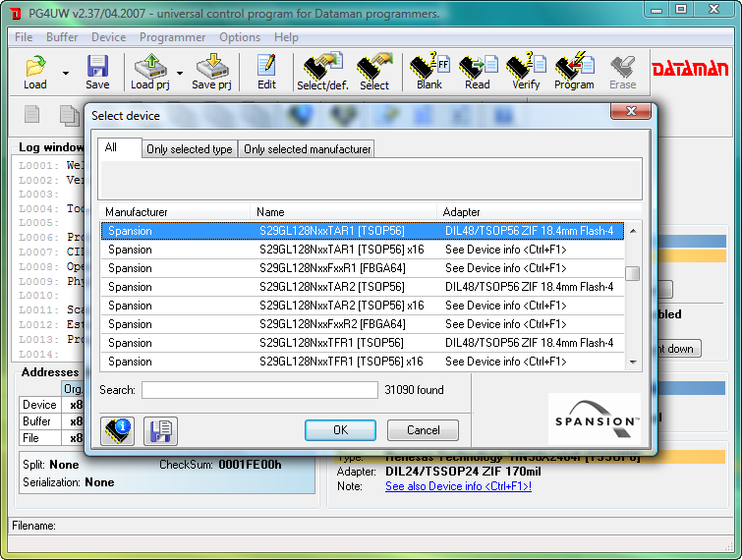
Task: Click the Select/def. device icon
Action: point(323,71)
